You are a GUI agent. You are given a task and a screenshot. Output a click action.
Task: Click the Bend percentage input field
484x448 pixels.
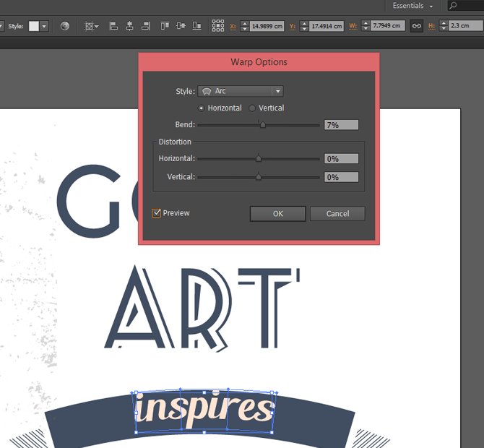(341, 125)
